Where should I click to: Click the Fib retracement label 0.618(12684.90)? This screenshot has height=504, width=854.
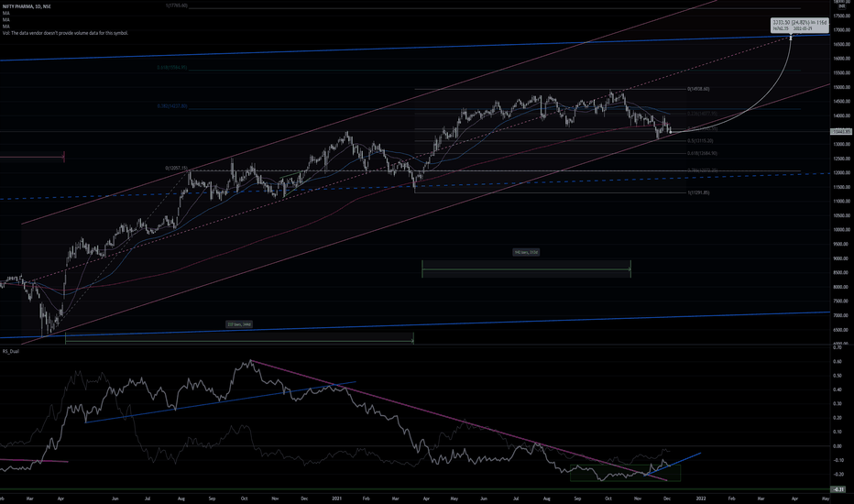[x=702, y=154]
